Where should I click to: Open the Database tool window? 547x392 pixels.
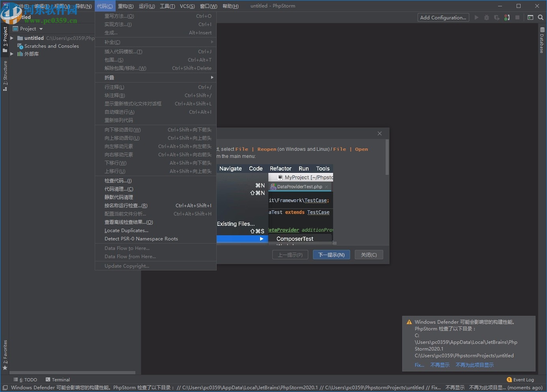(x=541, y=39)
